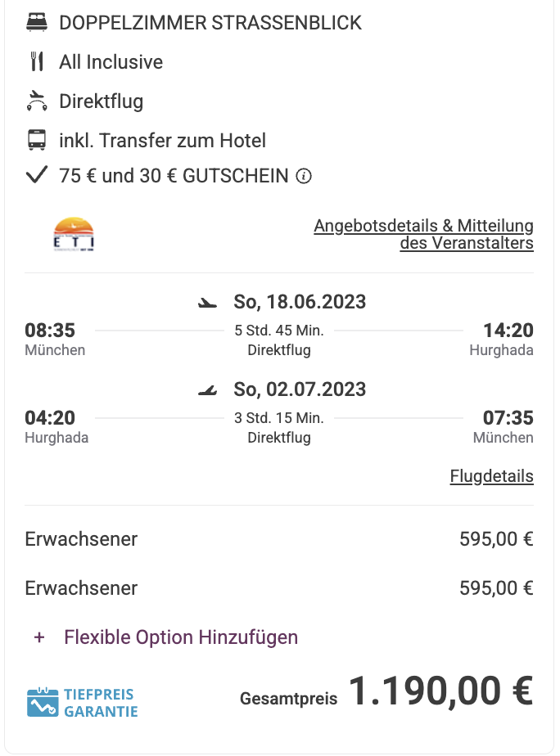Viewport: 560px width, 756px height.
Task: Click the bed icon beside Doppelzimmer Strassenblick
Action: [37, 23]
